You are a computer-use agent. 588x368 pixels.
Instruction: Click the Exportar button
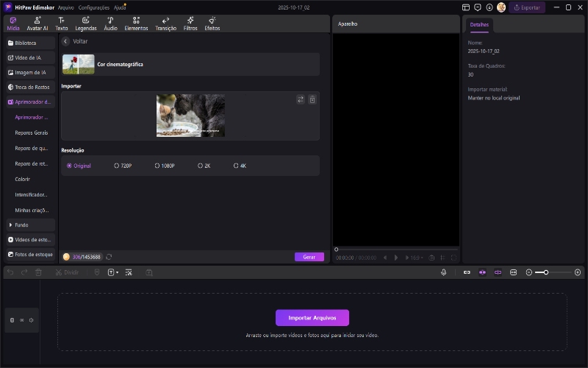[x=527, y=7]
